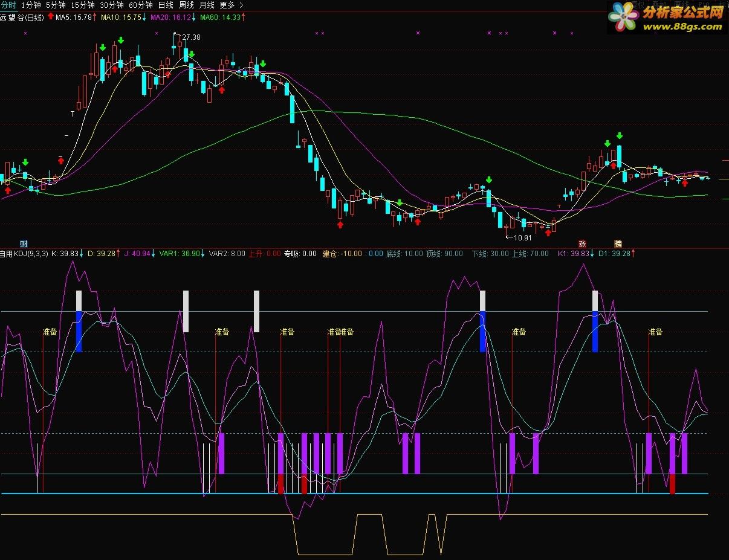Switch to the 日线 daily chart tab
This screenshot has width=729, height=560.
click(x=166, y=5)
